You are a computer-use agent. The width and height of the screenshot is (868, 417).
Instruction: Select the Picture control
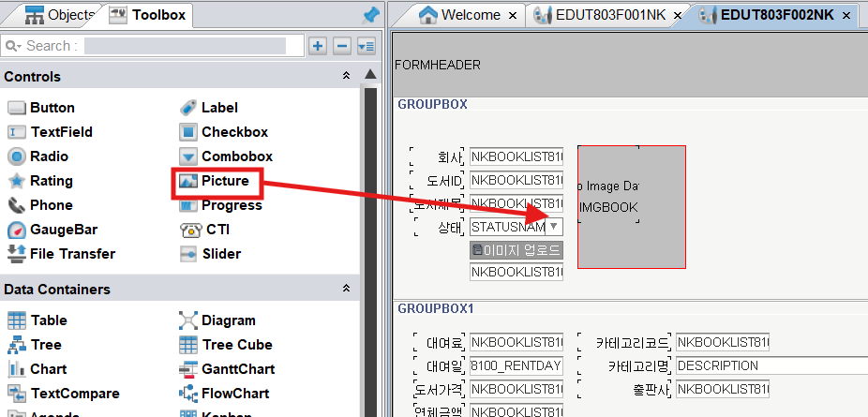215,181
